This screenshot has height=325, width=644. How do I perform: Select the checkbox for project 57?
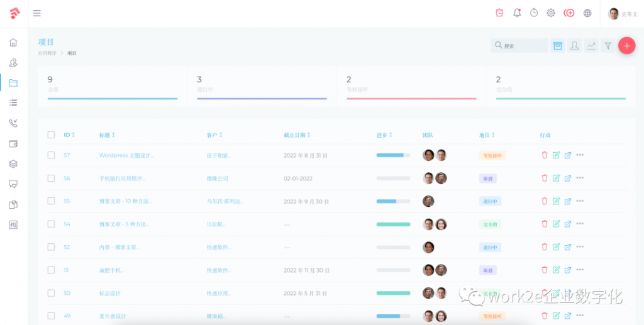point(52,155)
